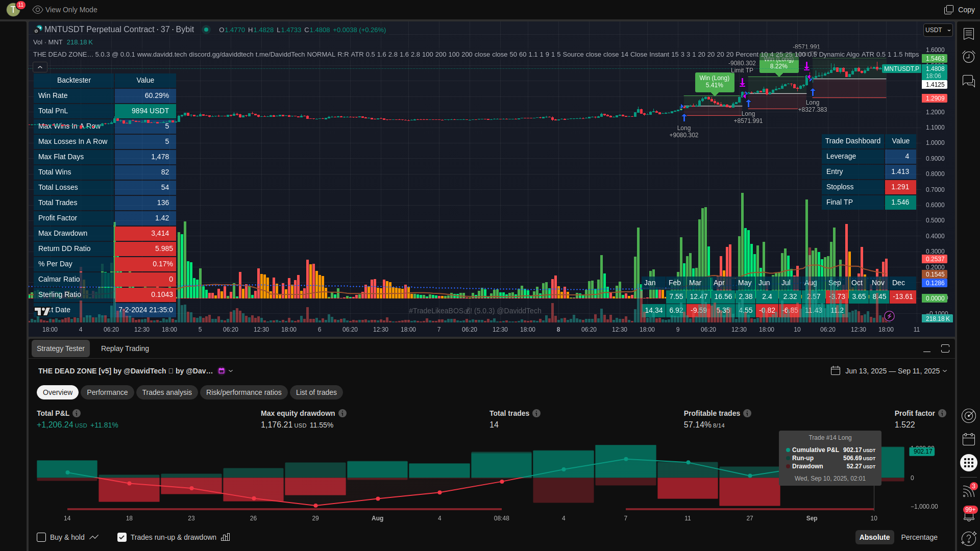This screenshot has width=980, height=551.
Task: Open the calendar icon in right sidebar
Action: tap(968, 439)
